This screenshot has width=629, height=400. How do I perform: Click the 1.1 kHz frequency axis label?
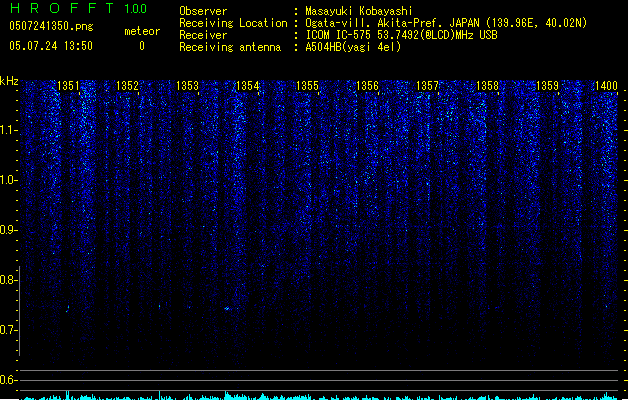[8, 130]
